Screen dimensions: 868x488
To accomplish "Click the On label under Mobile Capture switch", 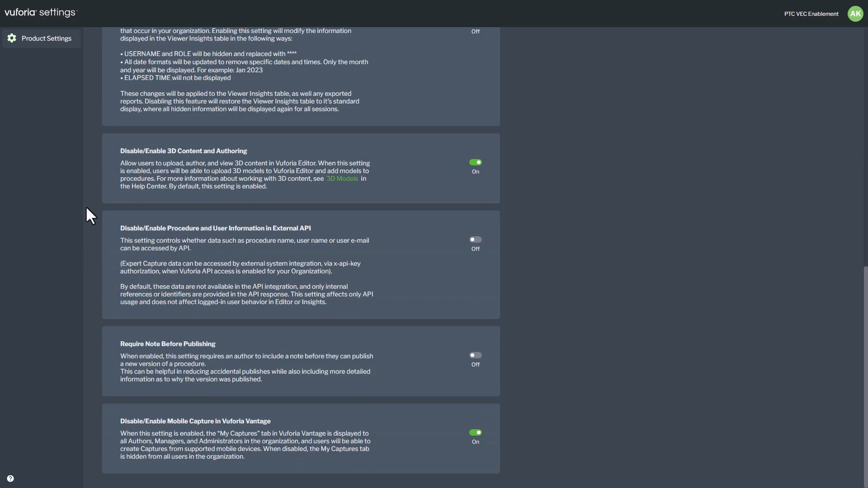I will pyautogui.click(x=476, y=442).
